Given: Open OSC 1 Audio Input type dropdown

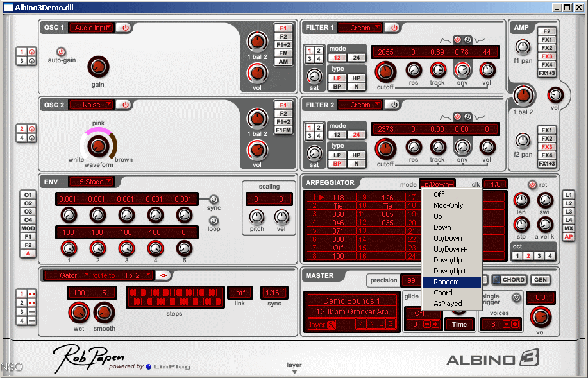Looking at the screenshot, I should pos(92,28).
